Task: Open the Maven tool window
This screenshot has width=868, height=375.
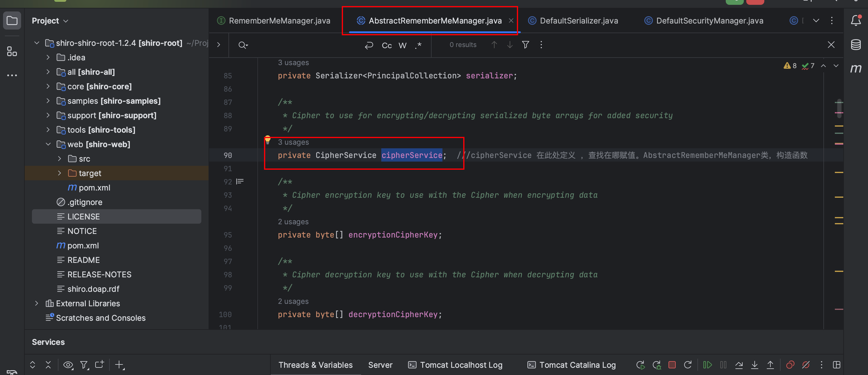Action: [x=856, y=69]
